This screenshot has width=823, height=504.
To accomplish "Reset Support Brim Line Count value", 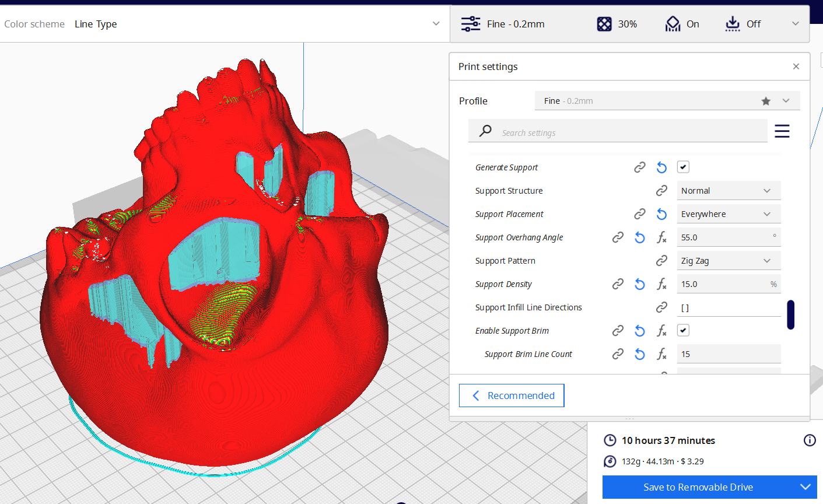I will click(x=640, y=354).
